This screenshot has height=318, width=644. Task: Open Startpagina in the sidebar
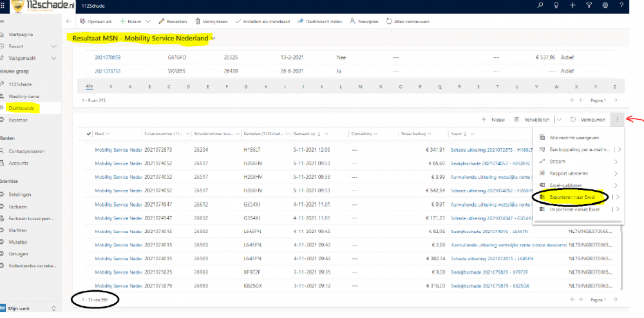click(21, 35)
